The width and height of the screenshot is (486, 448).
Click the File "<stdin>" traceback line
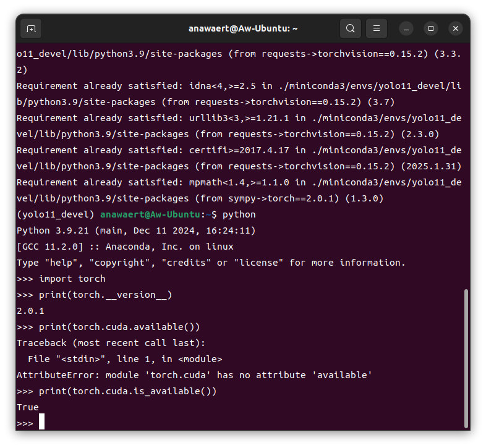[124, 359]
